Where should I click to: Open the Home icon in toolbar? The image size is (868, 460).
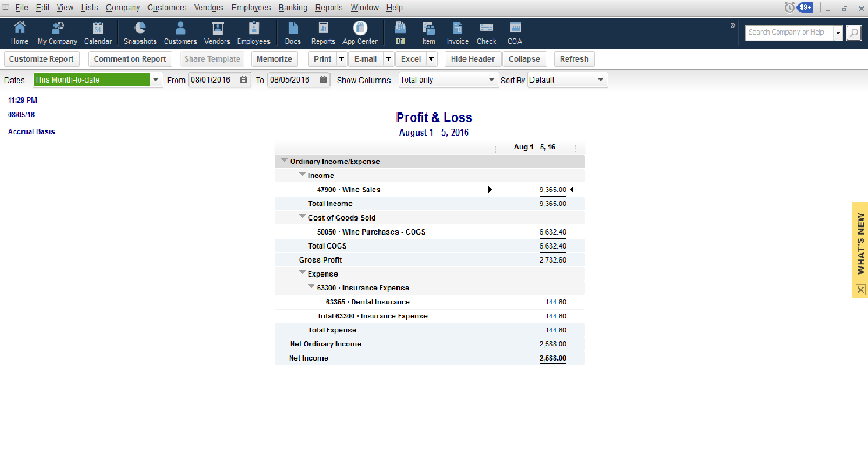(x=19, y=33)
